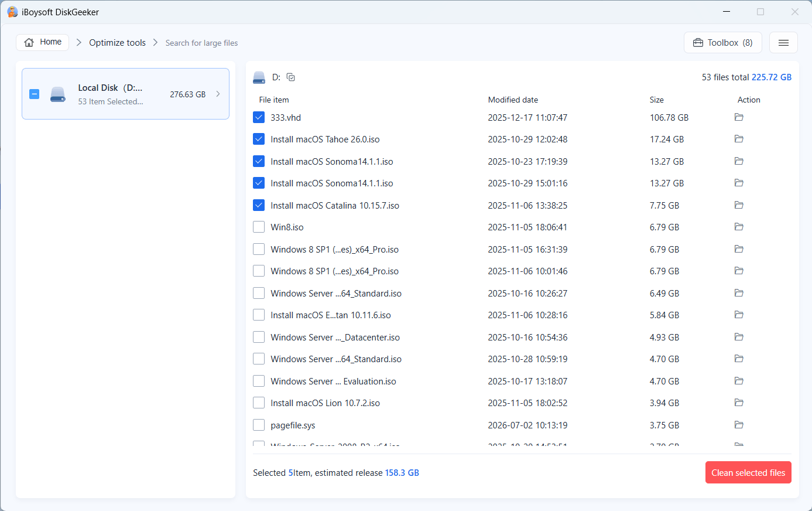Open folder for Windows Server Datacenter.iso
The image size is (812, 511).
tap(739, 337)
